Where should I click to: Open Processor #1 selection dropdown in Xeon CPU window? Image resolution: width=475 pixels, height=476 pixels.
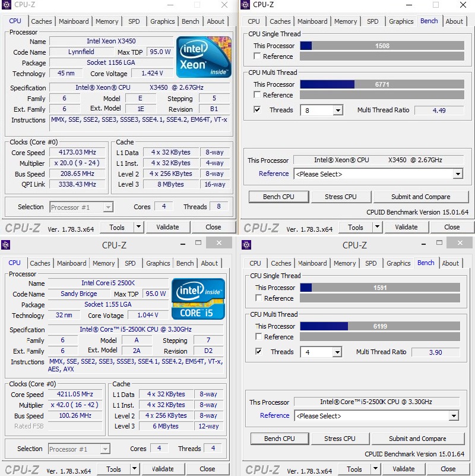[81, 207]
